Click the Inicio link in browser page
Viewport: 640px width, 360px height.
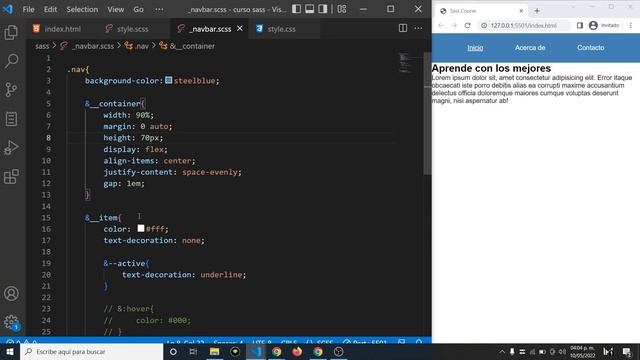coord(475,48)
